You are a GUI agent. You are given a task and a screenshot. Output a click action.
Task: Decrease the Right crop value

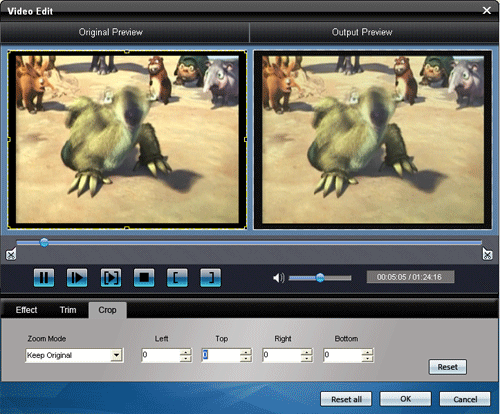click(x=307, y=359)
